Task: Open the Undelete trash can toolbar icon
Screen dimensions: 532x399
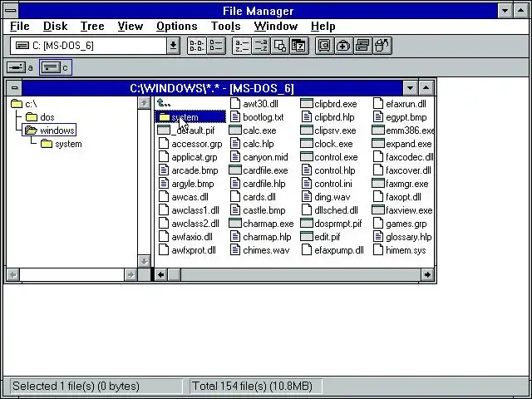Action: (382, 46)
